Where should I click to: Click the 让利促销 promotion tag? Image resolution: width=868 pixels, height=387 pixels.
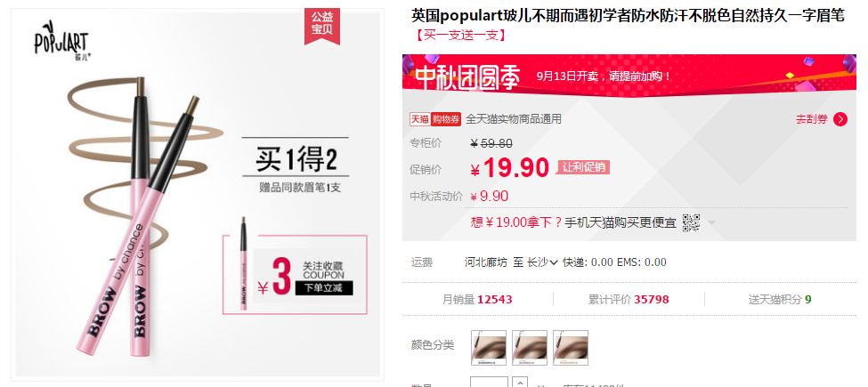(583, 167)
